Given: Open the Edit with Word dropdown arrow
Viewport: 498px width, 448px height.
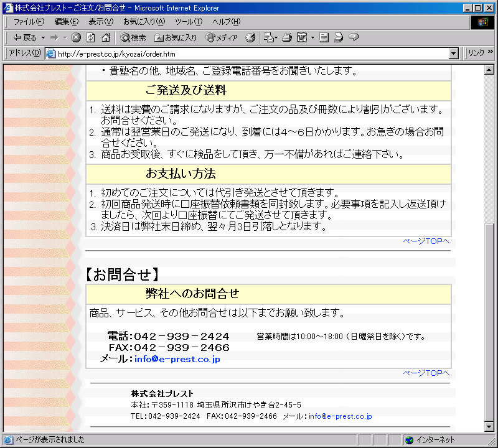Looking at the screenshot, I should [x=312, y=38].
